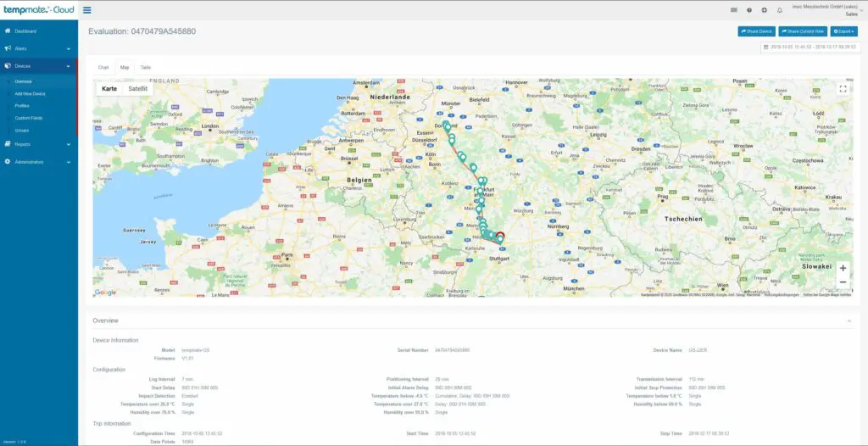Open Add New Device menu item
This screenshot has width=868, height=446.
30,93
